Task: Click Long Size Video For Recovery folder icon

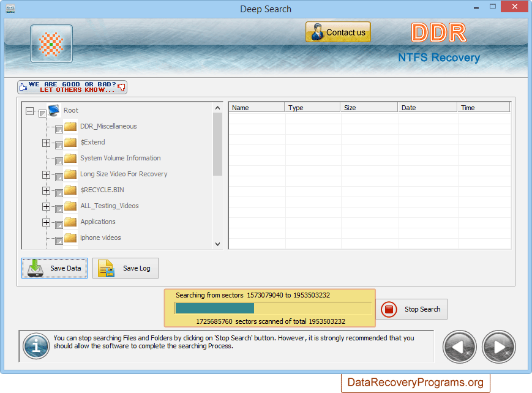Action: coord(70,174)
